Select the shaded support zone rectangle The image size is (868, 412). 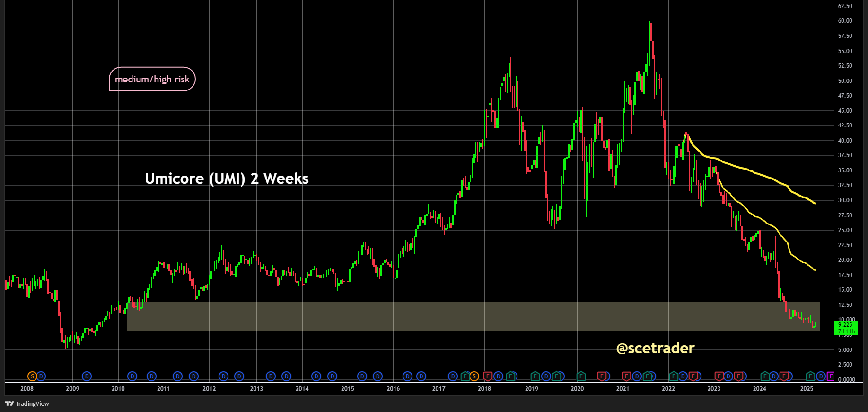[x=473, y=316]
